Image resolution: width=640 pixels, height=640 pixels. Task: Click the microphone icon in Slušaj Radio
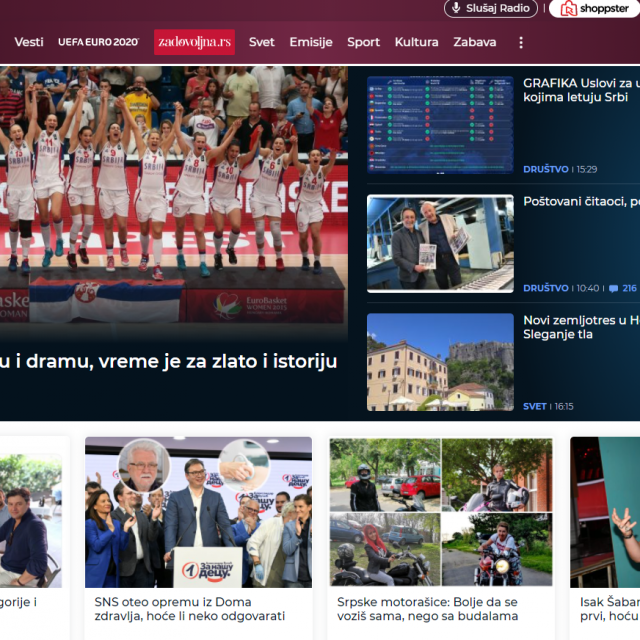[x=456, y=8]
